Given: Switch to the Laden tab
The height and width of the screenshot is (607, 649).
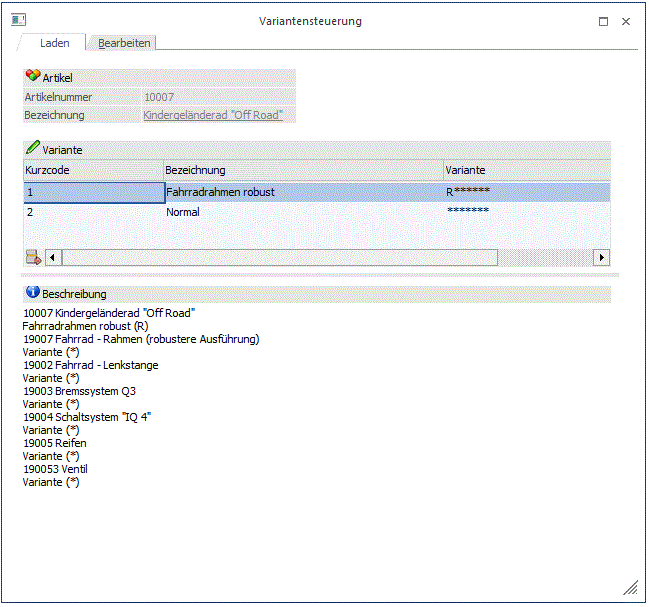Looking at the screenshot, I should (x=54, y=43).
